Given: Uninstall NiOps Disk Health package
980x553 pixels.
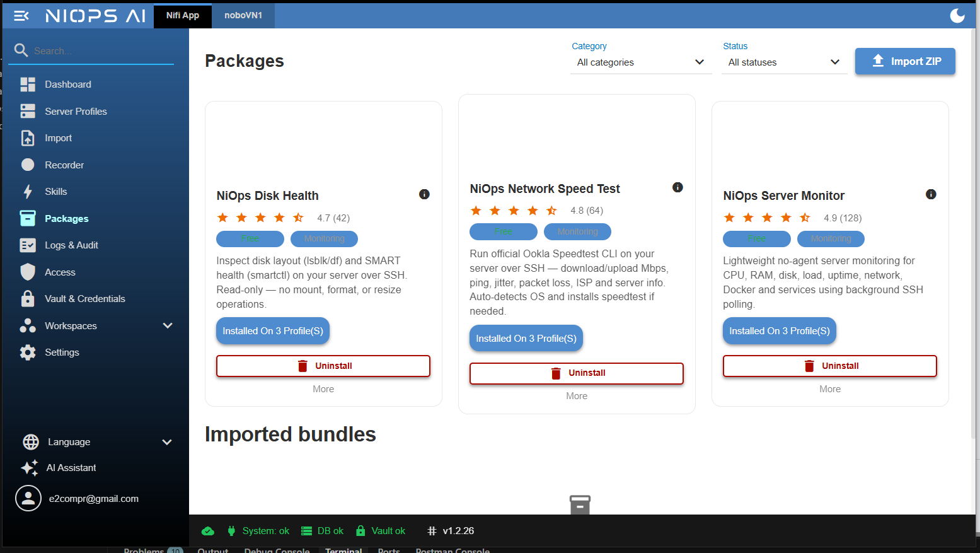Looking at the screenshot, I should 323,366.
